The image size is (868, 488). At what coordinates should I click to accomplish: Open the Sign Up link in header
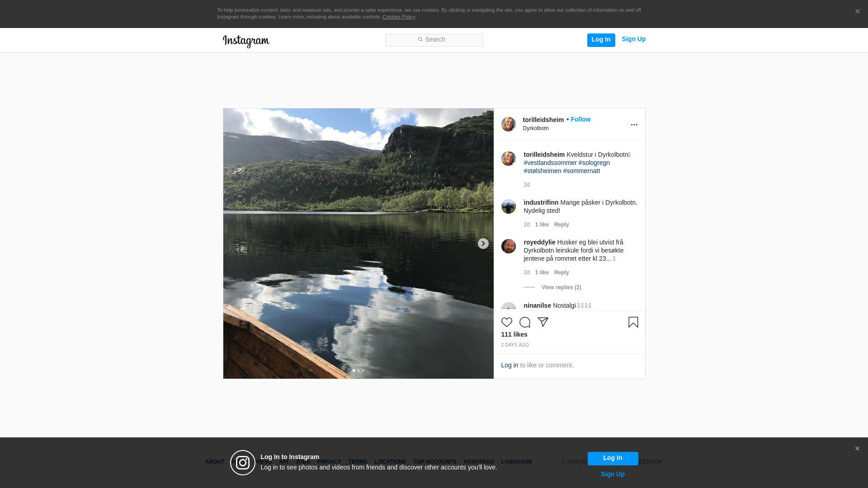(633, 39)
